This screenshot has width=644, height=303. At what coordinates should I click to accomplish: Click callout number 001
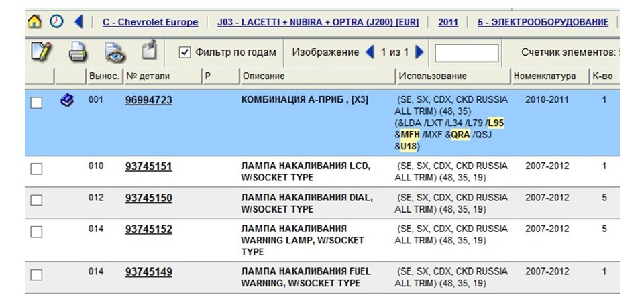[x=96, y=100]
